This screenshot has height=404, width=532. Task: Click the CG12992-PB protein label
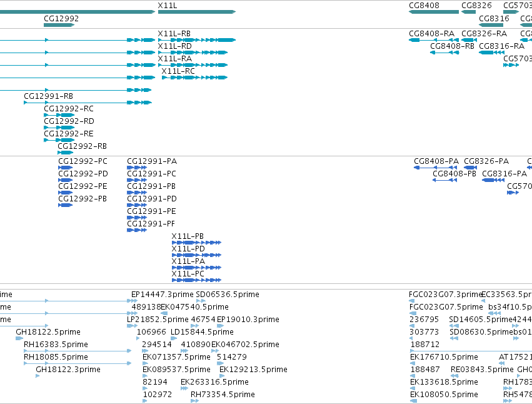(83, 199)
